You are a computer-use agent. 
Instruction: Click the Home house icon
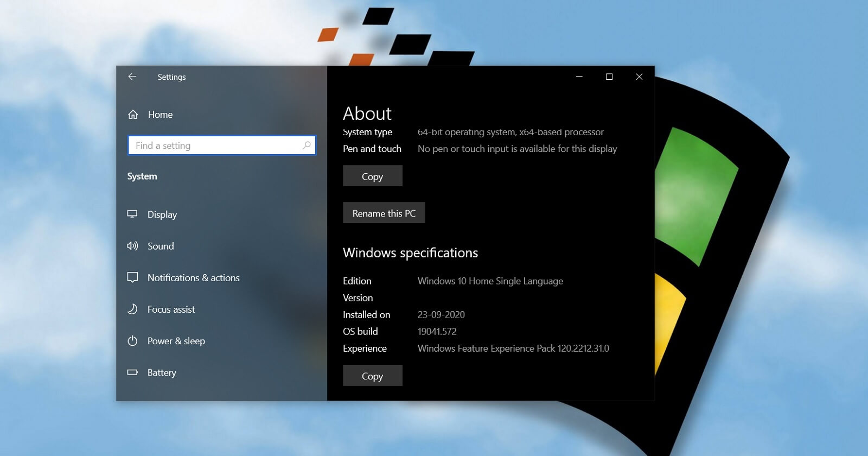(x=133, y=115)
